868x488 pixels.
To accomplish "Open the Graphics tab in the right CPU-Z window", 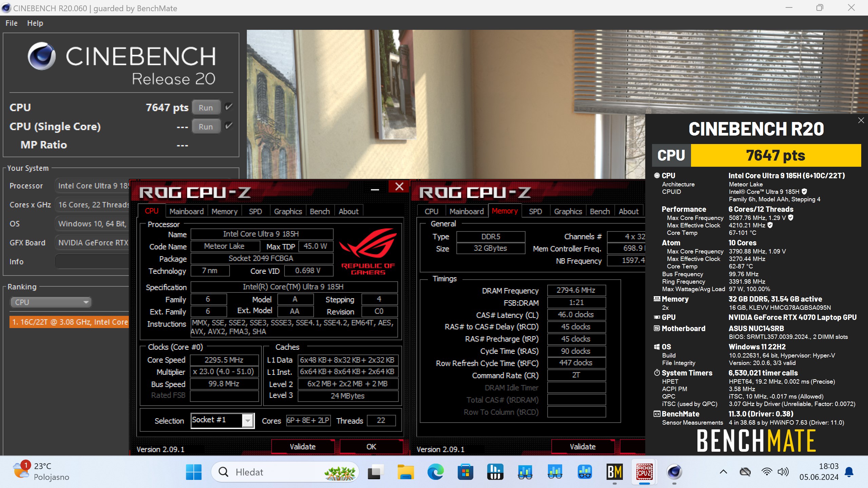I will click(568, 211).
